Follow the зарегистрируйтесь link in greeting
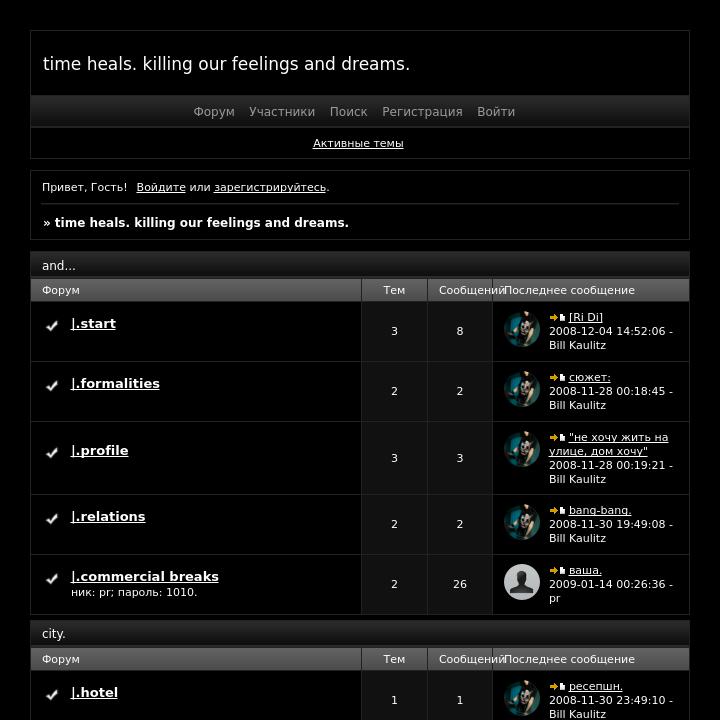 click(x=270, y=187)
